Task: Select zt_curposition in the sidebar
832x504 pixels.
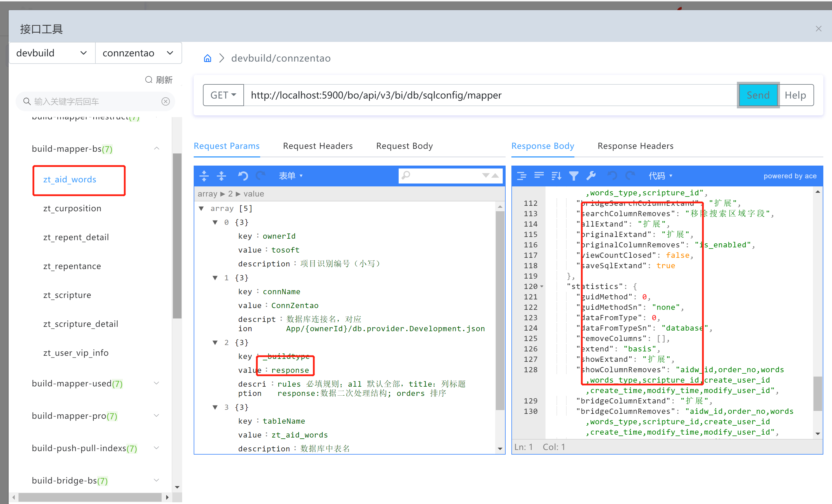Action: pyautogui.click(x=72, y=208)
